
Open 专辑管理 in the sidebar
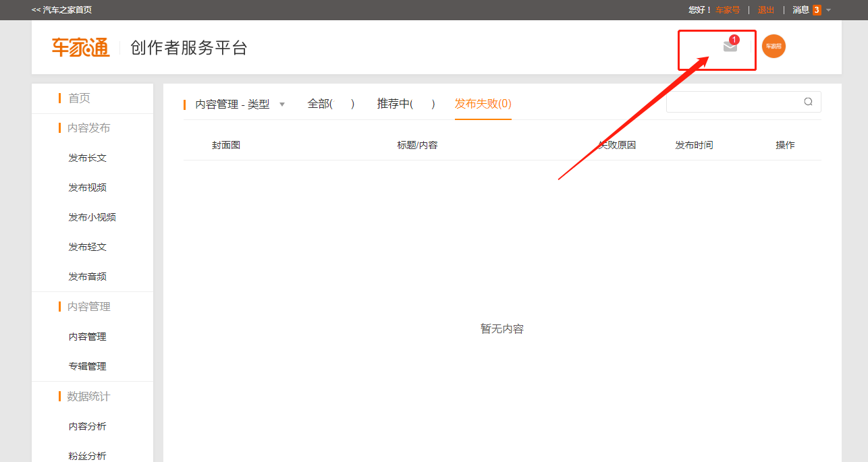87,366
